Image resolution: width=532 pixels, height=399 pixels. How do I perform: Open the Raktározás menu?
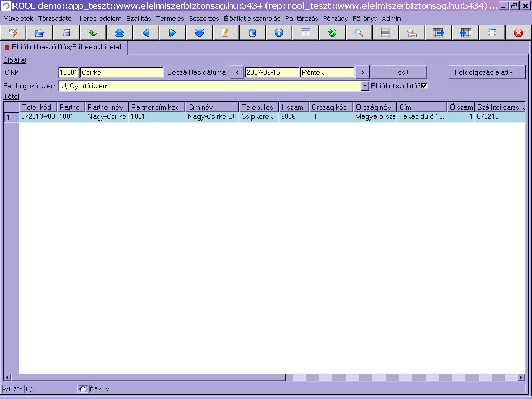[301, 18]
